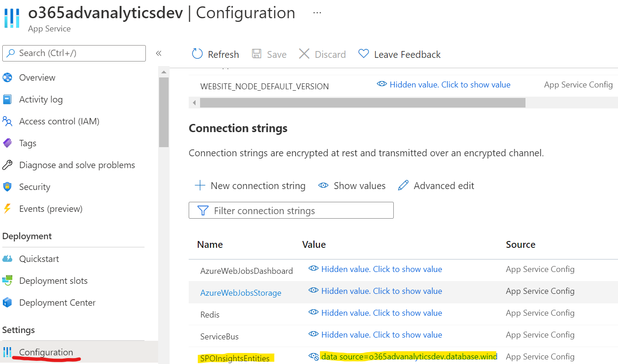Image resolution: width=618 pixels, height=364 pixels.
Task: Click the Deployment Center cube icon
Action: point(7,302)
